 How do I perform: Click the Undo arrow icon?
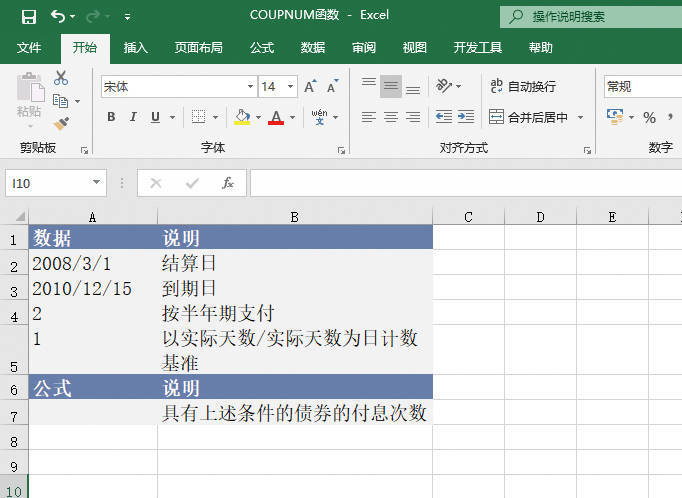coord(58,17)
